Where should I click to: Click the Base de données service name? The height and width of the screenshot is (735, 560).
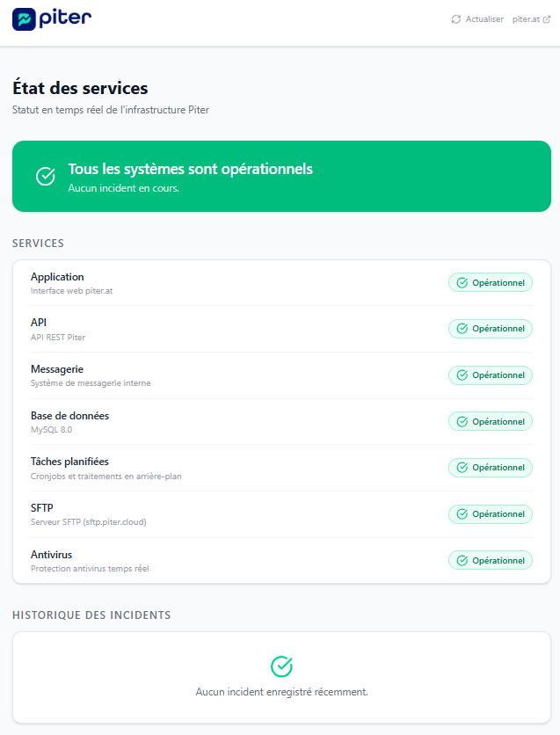pos(69,416)
